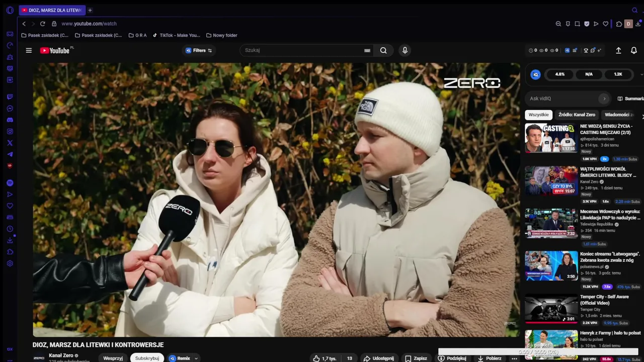Screen dimensions: 644x362
Task: Open the vidIQ trophy icon
Action: point(586,50)
